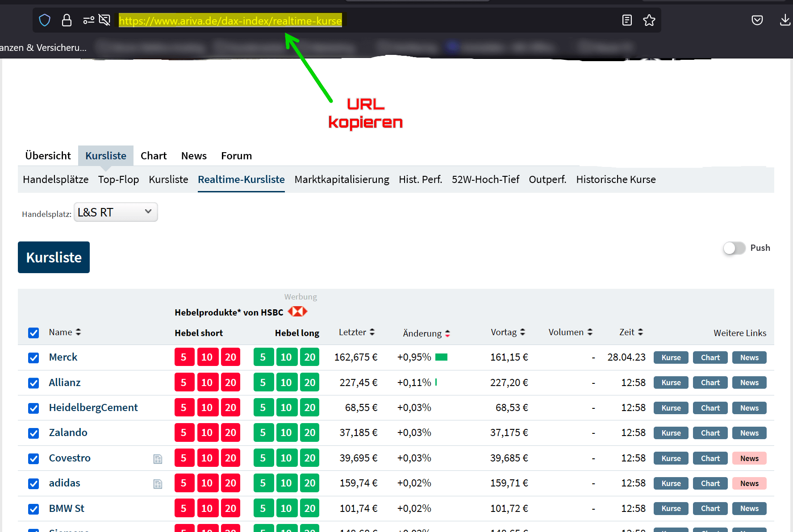Uncheck the select-all checkbox beside Name
This screenshot has height=532, width=793.
33,333
